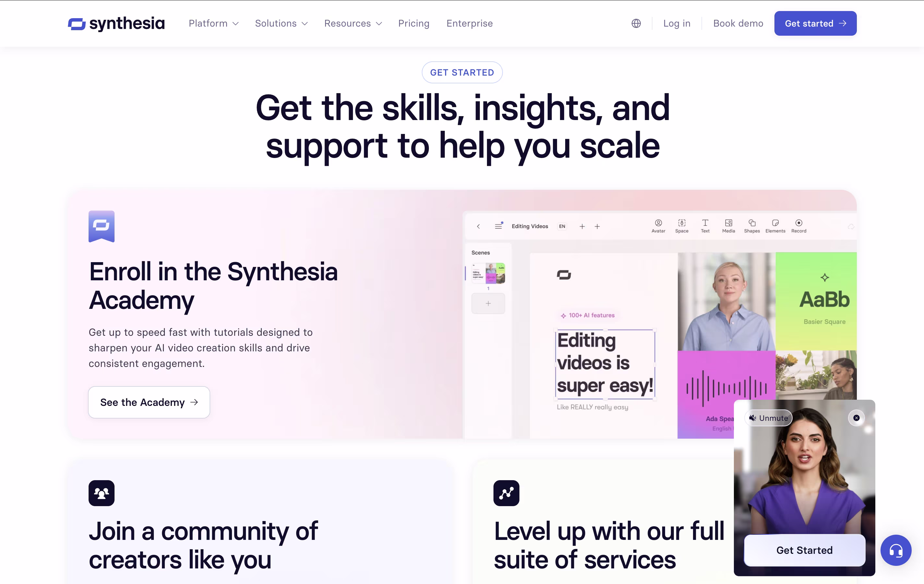924x584 pixels.
Task: Select the Record tool in the editor
Action: click(x=798, y=226)
